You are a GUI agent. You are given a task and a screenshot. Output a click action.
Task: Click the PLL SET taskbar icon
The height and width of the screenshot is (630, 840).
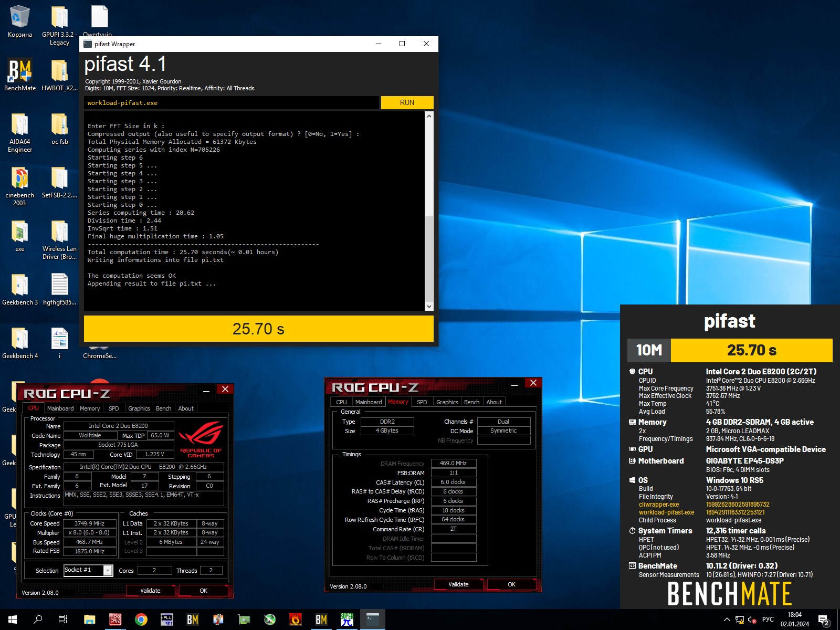tap(167, 619)
